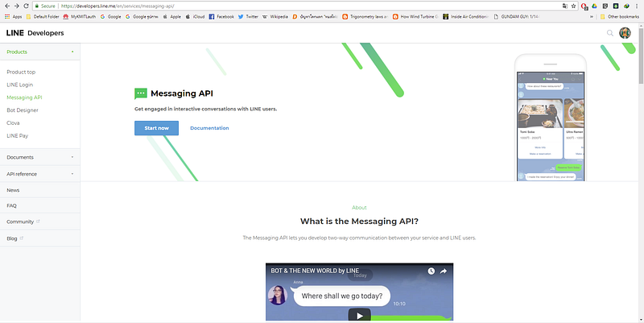Show hidden bookmarks with the chevron
This screenshot has width=644, height=323.
592,17
